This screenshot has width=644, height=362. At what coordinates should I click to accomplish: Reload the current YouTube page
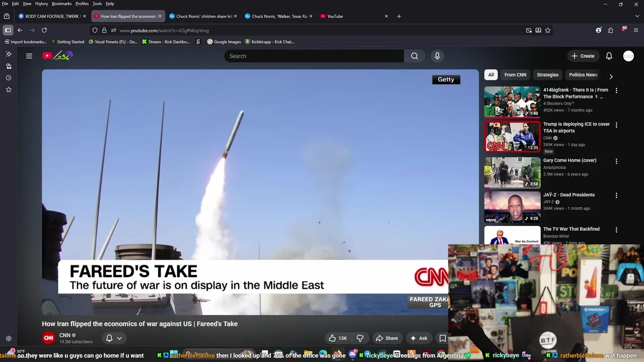(x=44, y=30)
